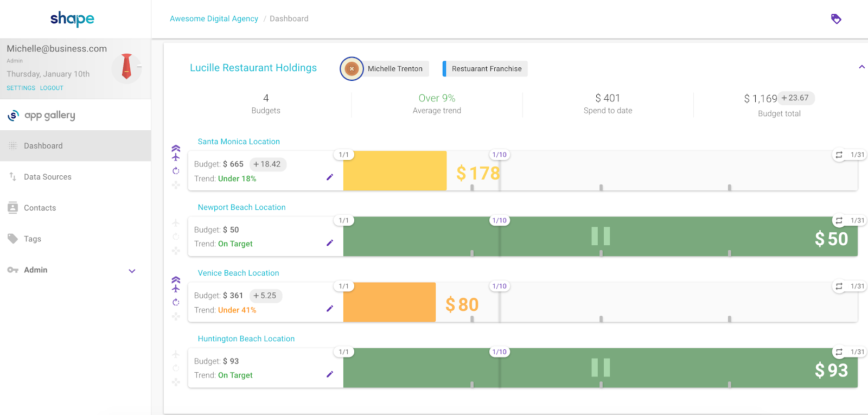Expand the Admin menu chevron
Image resolution: width=868 pixels, height=415 pixels.
click(132, 271)
